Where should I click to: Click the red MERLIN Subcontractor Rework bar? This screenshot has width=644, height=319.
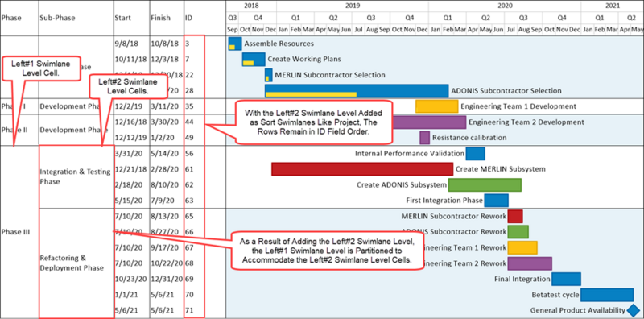coord(515,216)
